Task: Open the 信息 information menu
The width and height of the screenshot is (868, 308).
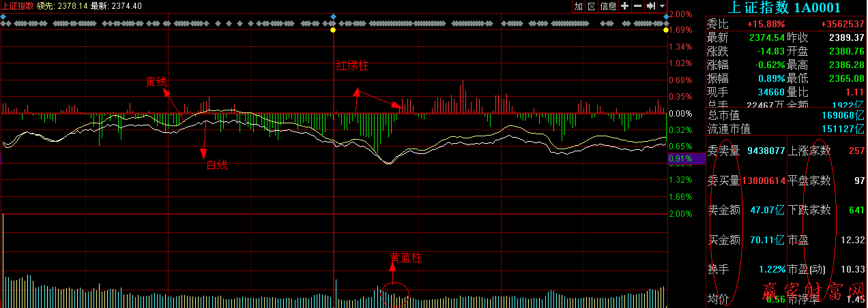Action: [x=608, y=6]
